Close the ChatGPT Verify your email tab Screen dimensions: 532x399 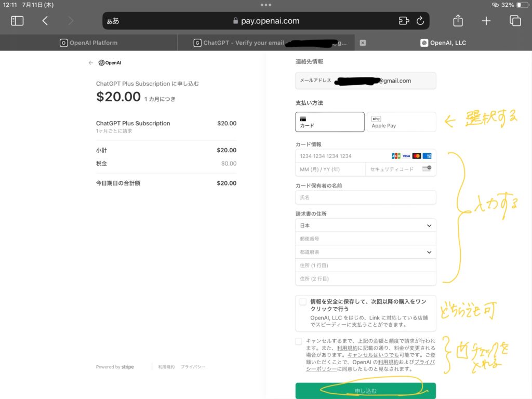pyautogui.click(x=363, y=43)
